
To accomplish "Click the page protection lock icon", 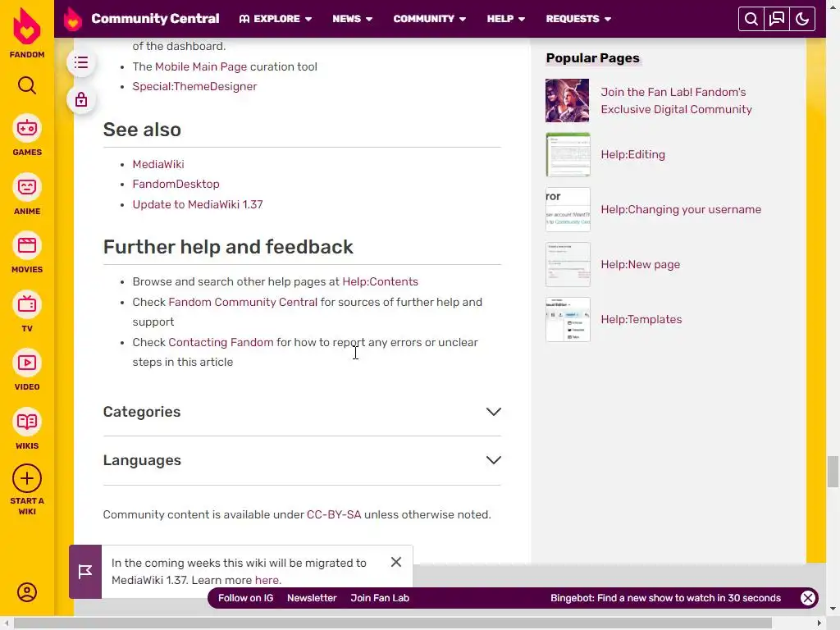I will tap(81, 99).
